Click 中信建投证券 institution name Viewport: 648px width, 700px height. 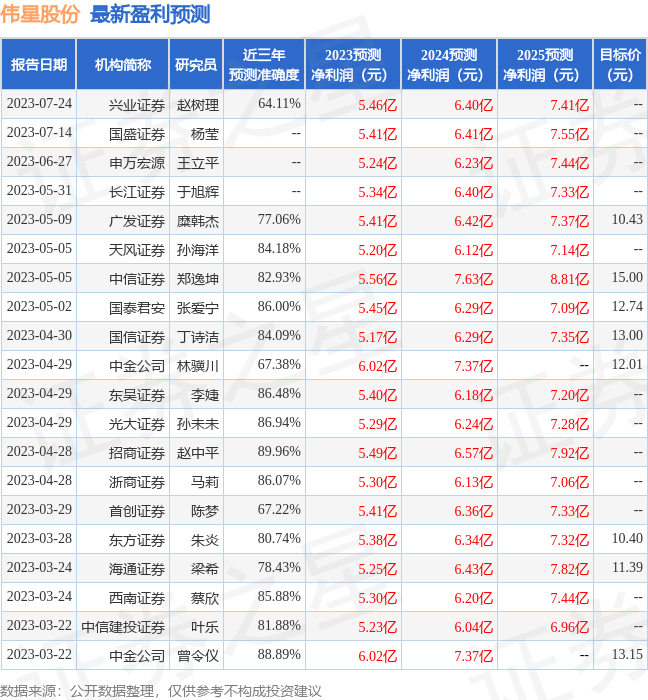coord(123,628)
